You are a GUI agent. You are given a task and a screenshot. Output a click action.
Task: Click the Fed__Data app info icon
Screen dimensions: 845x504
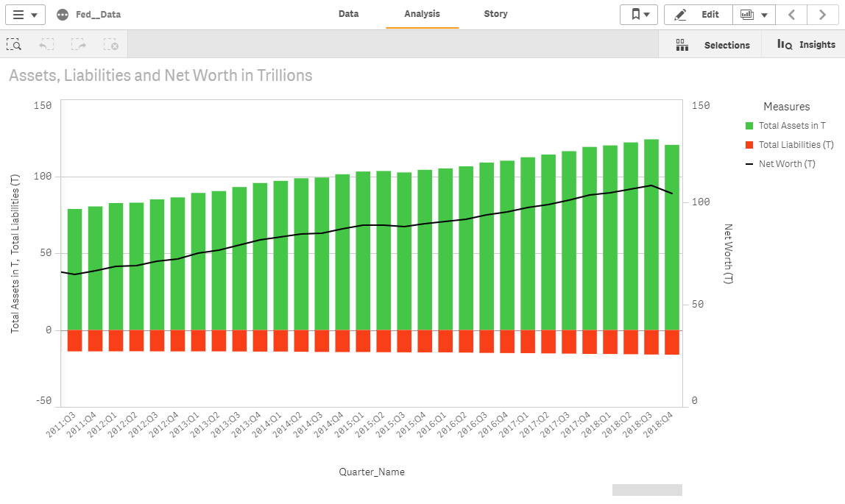click(63, 15)
